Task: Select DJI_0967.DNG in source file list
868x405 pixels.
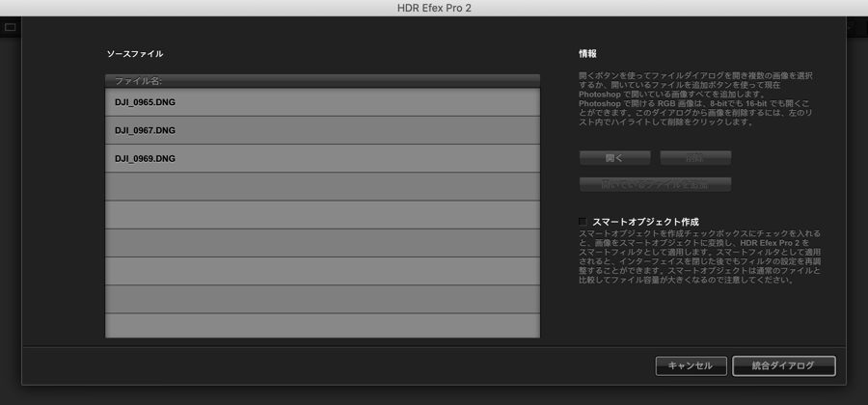Action: (322, 130)
